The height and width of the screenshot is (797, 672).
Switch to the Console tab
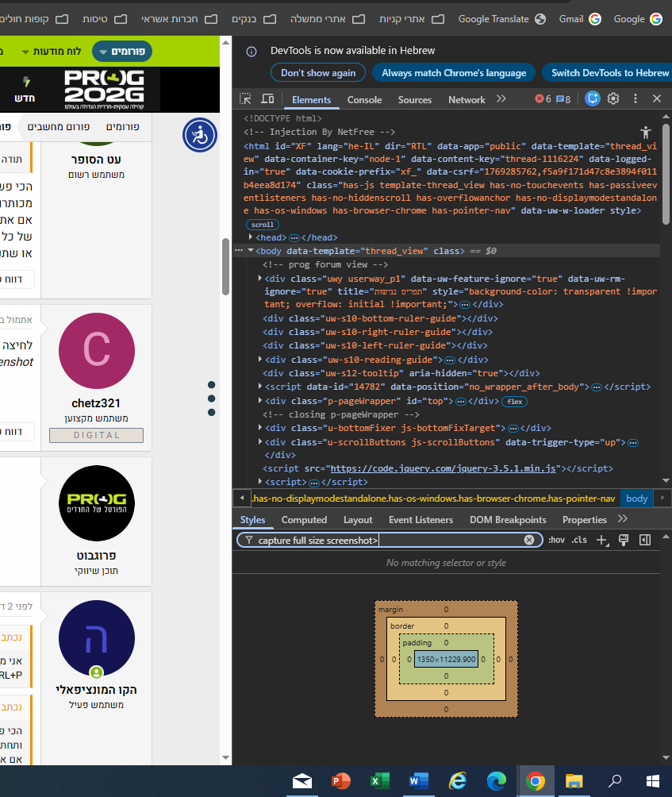pos(364,100)
